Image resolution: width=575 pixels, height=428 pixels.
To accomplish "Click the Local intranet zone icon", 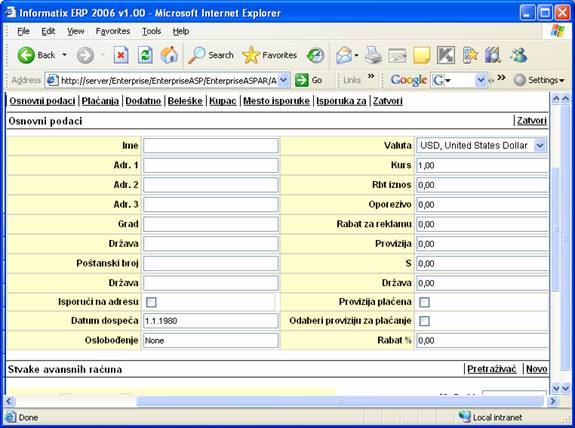I will click(x=465, y=417).
